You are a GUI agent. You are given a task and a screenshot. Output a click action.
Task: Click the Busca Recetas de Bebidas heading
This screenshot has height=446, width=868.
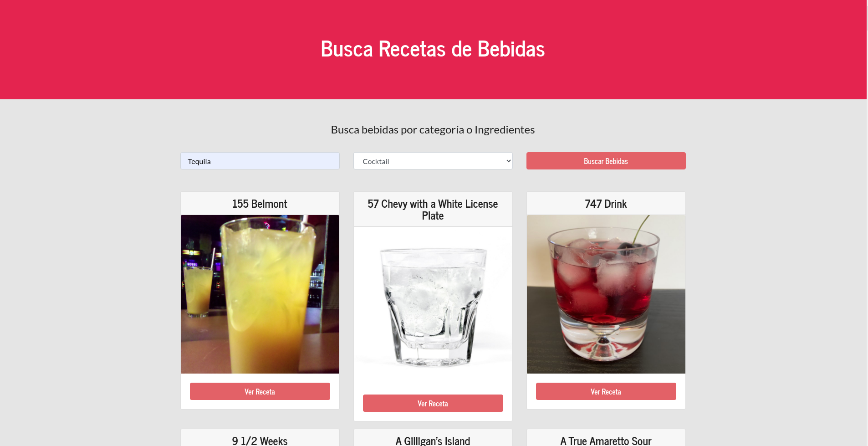[x=433, y=49]
